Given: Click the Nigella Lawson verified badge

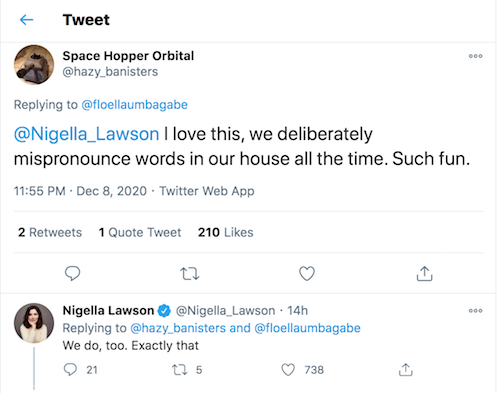Looking at the screenshot, I should click(x=164, y=311).
